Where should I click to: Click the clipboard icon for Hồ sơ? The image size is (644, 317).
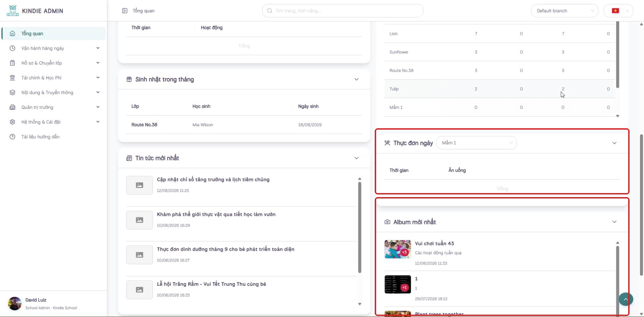pos(12,63)
